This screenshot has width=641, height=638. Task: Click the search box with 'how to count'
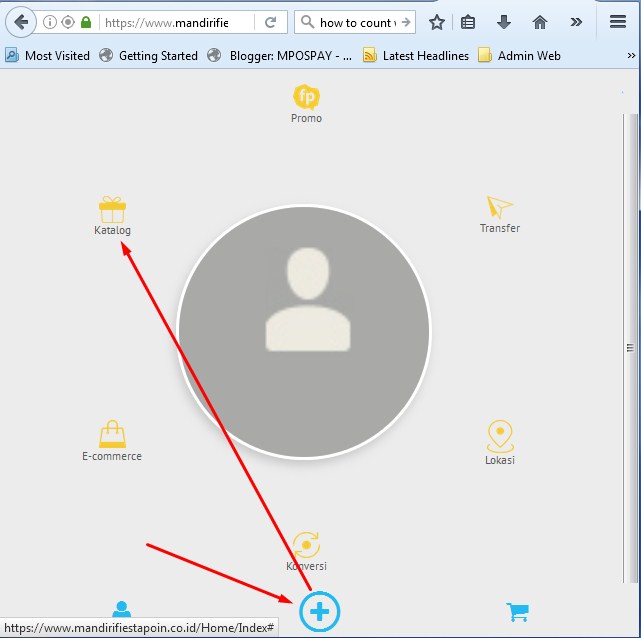pos(356,22)
